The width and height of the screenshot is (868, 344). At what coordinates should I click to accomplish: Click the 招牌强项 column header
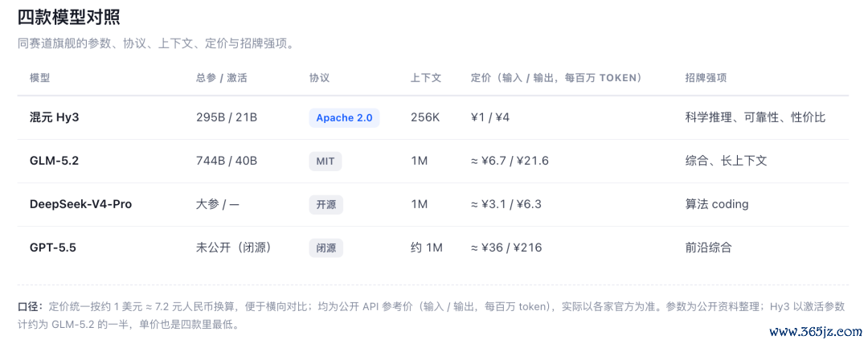(x=706, y=78)
